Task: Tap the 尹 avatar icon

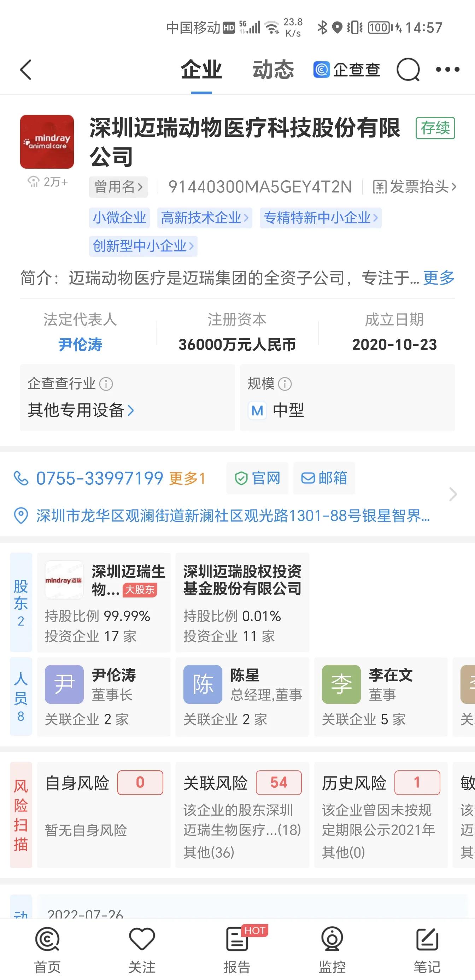Action: [x=64, y=684]
